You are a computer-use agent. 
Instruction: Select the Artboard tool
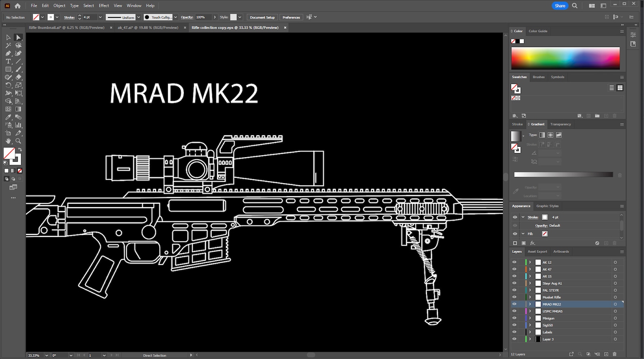point(8,133)
